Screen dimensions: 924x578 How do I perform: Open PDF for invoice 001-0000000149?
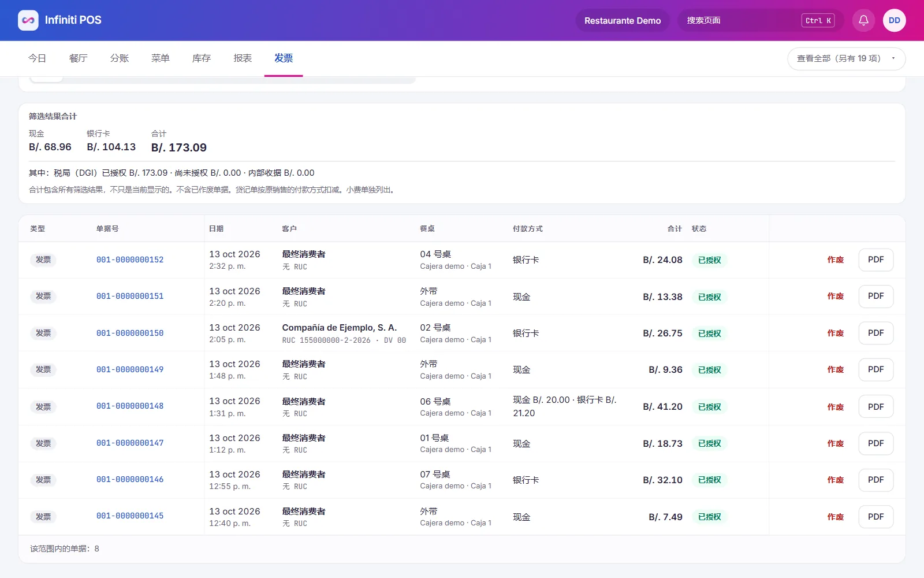875,369
